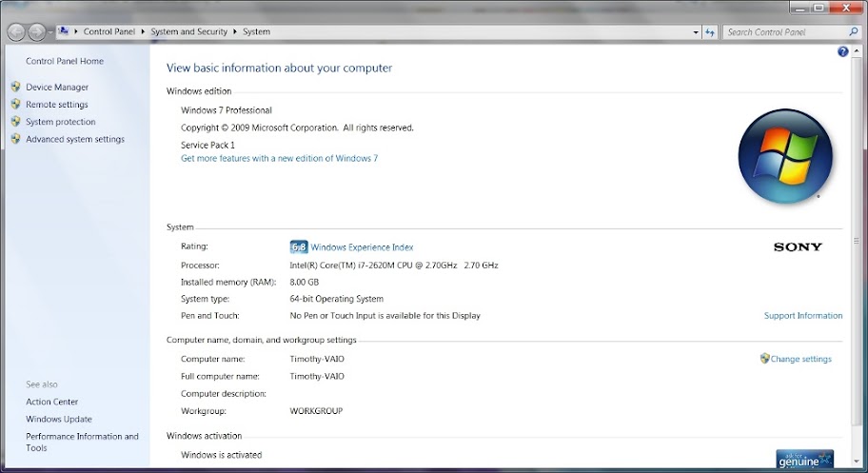Click the scrollbar up arrow
Image resolution: width=868 pixels, height=473 pixels.
857,51
